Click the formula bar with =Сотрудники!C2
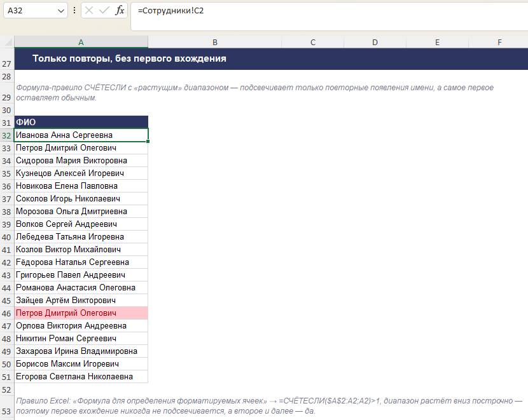The width and height of the screenshot is (528, 420). pyautogui.click(x=330, y=16)
